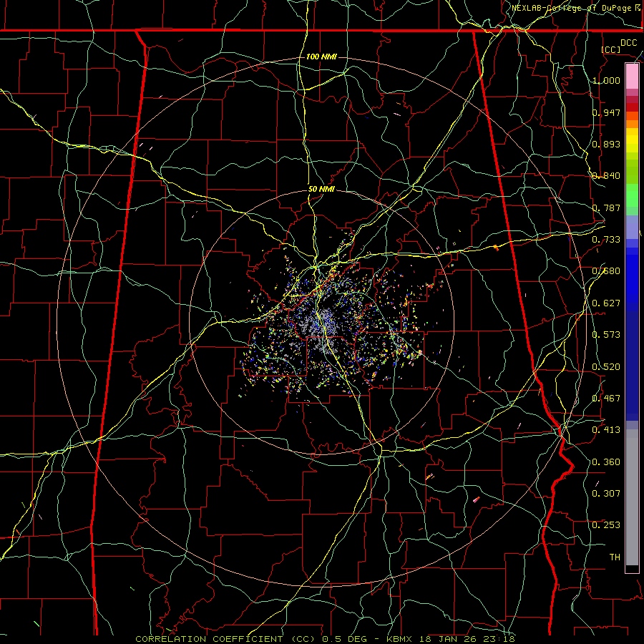This screenshot has width=644, height=644.
Task: Click the TH threshold label
Action: coord(615,557)
